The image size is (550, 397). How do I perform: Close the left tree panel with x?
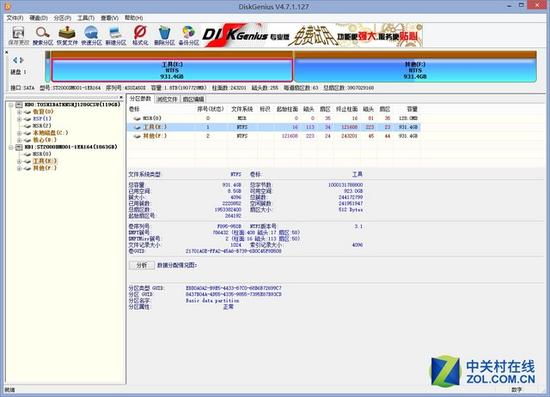(x=121, y=97)
